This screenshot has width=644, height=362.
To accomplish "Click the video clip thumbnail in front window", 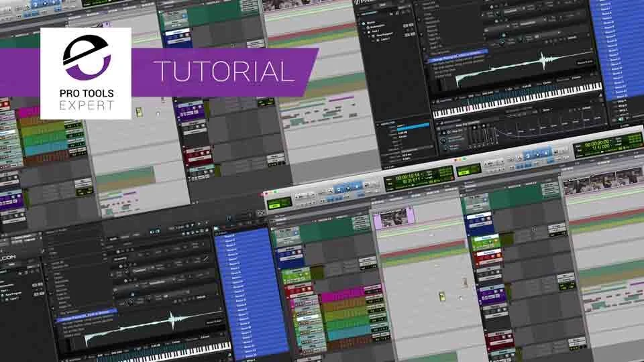I will tap(394, 217).
